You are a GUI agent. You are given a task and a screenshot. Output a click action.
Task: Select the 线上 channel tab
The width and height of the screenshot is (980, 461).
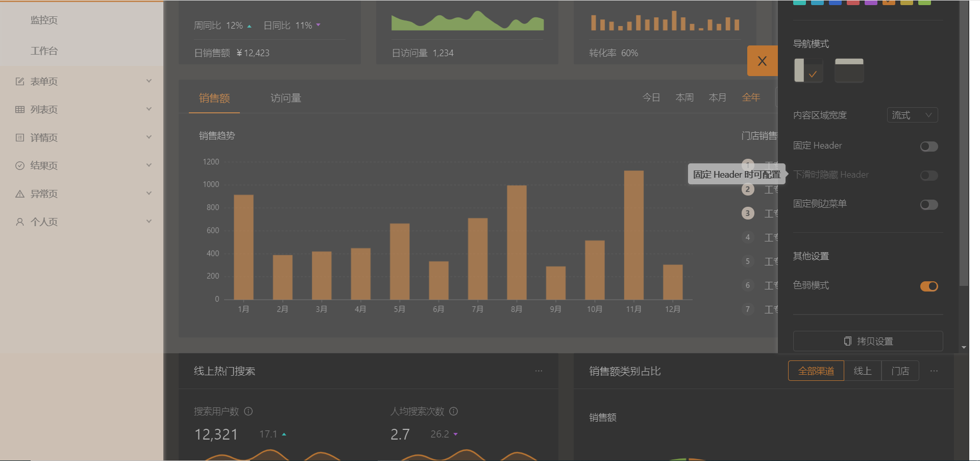863,371
